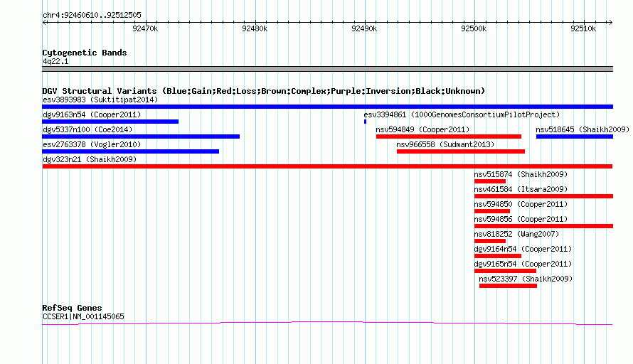Select the blue bar of dgv5337n100
633x364 pixels.
141,136
